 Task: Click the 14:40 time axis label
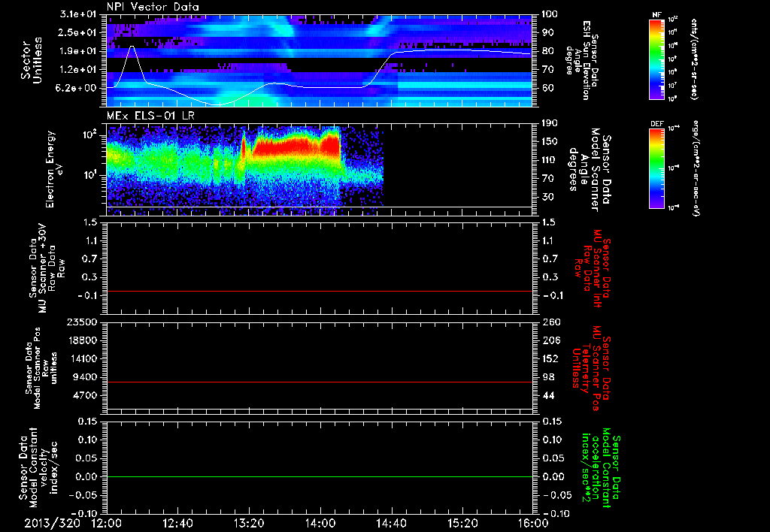392,522
